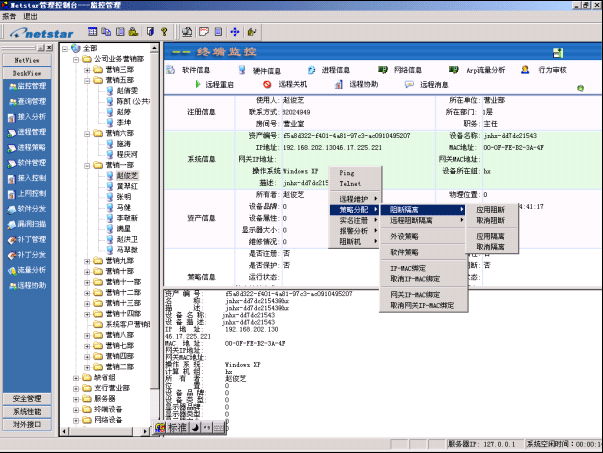Open 远程协助 in the sidebar
Viewport: 603px width, 453px height.
pyautogui.click(x=27, y=285)
